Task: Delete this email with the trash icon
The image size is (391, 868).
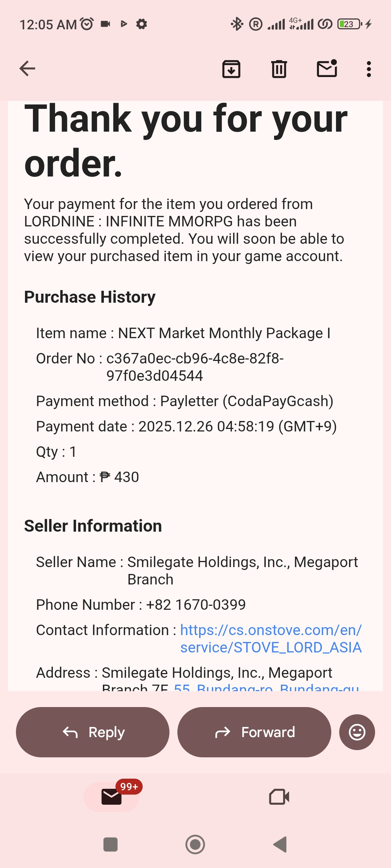Action: [x=279, y=69]
